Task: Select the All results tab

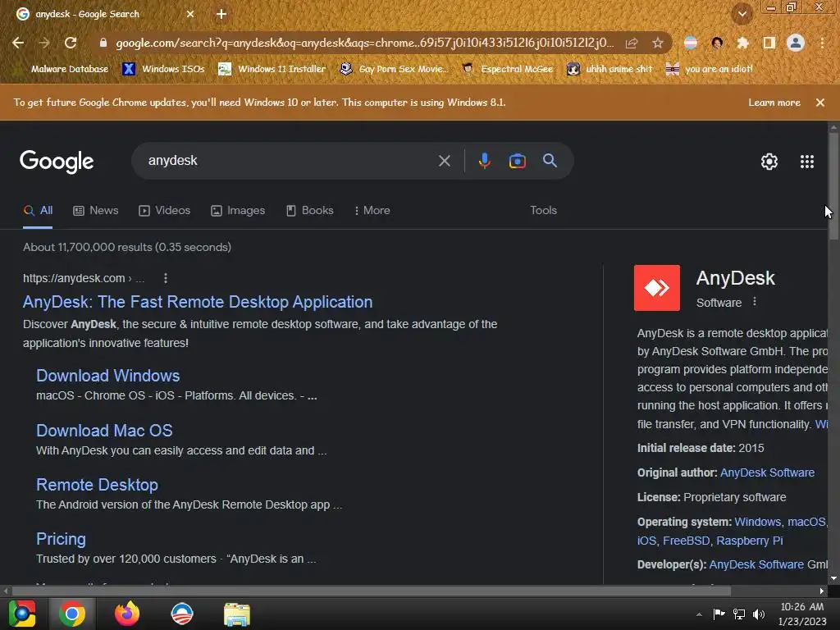Action: [38, 211]
